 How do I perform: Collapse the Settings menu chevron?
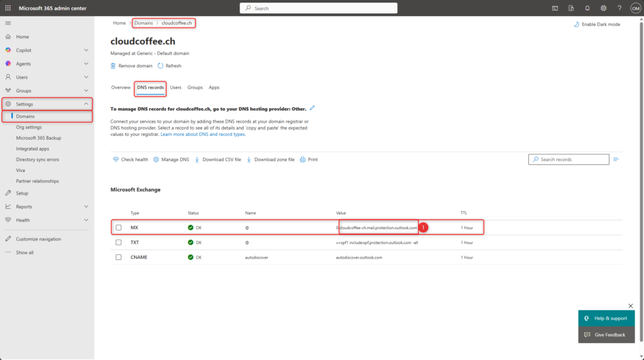coord(86,104)
